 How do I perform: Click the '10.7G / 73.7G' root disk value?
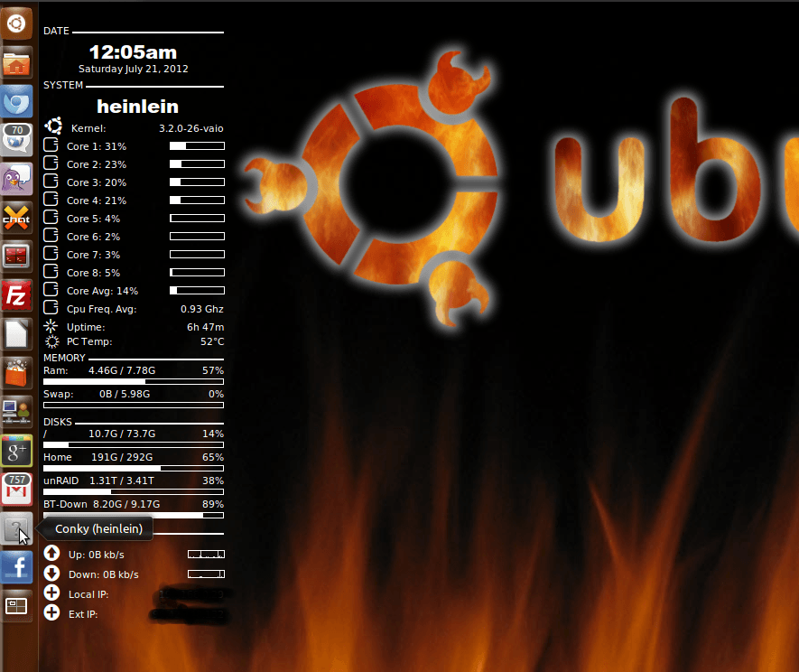(x=122, y=434)
